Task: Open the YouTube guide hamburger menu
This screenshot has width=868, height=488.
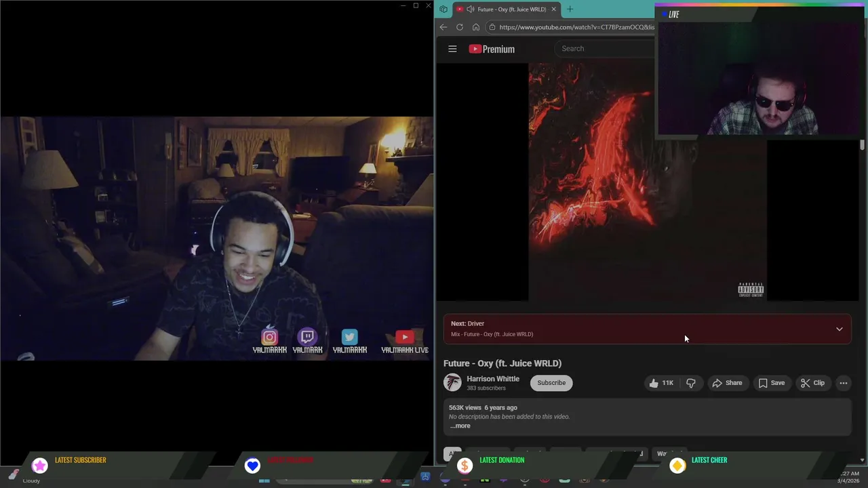Action: coord(452,49)
